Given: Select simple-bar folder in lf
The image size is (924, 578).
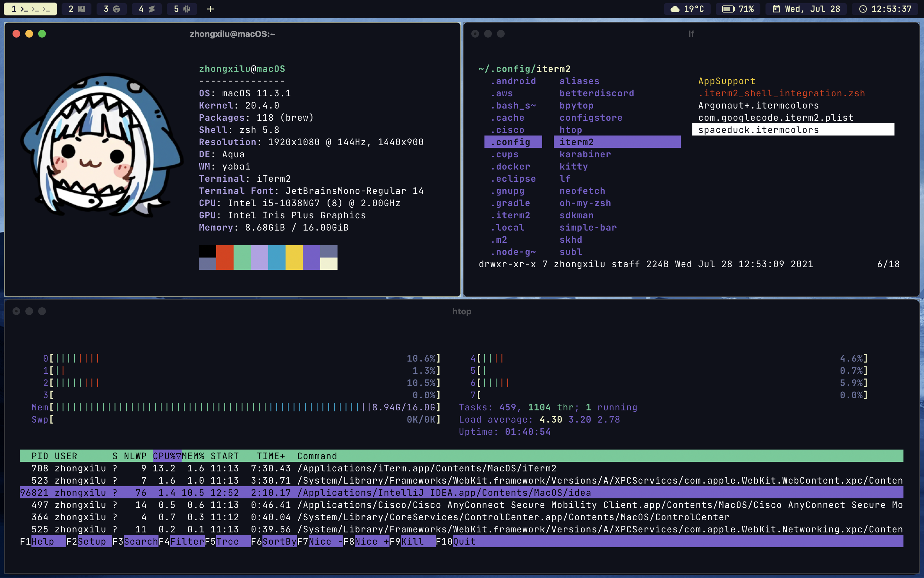Looking at the screenshot, I should click(588, 227).
